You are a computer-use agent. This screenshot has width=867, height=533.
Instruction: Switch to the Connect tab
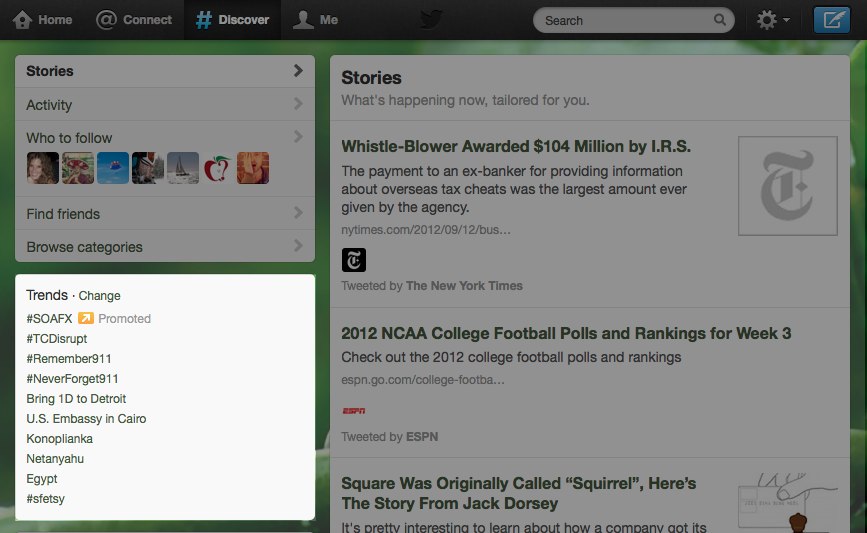[x=134, y=20]
